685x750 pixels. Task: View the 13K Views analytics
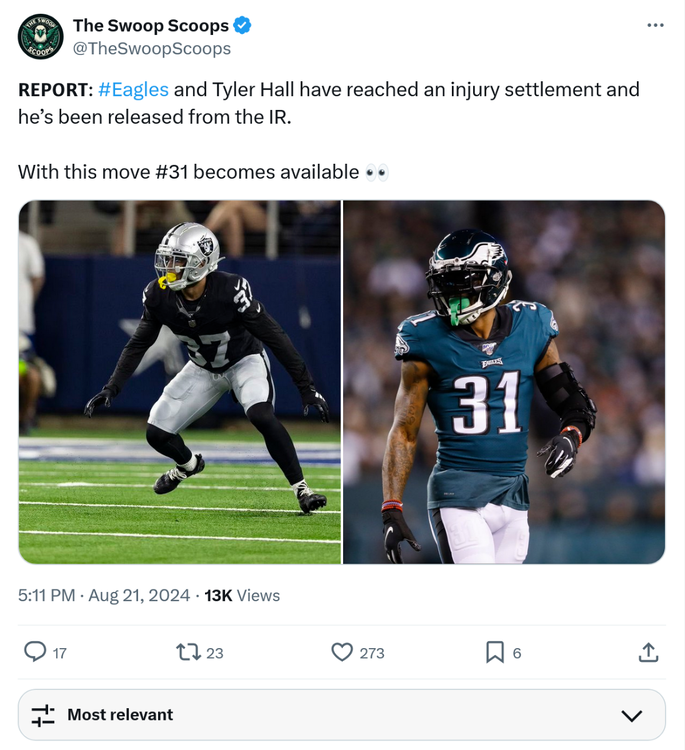click(242, 596)
